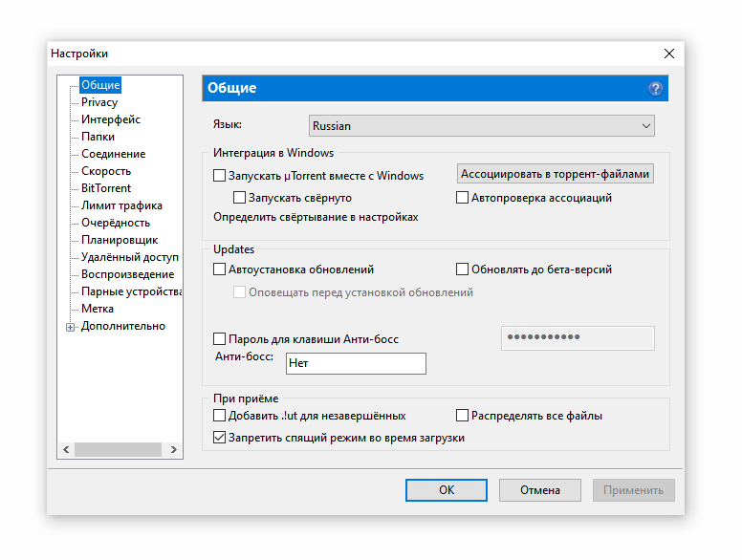Click Ассоциировать в торрент-файлами button

[x=556, y=174]
